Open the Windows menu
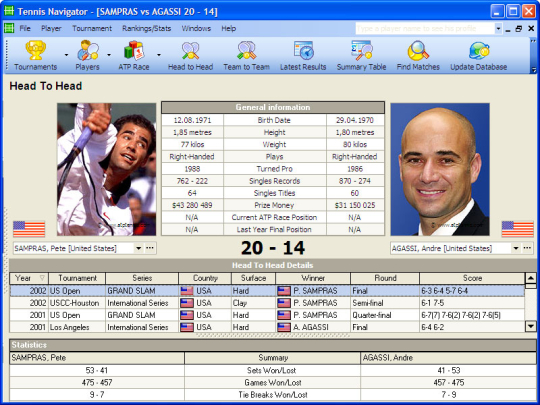Viewport: 540px width, 405px height. [196, 29]
